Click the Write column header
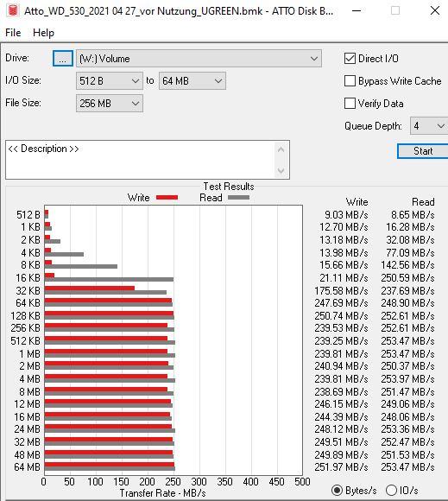Screen dimensions: 448x501 (357, 202)
